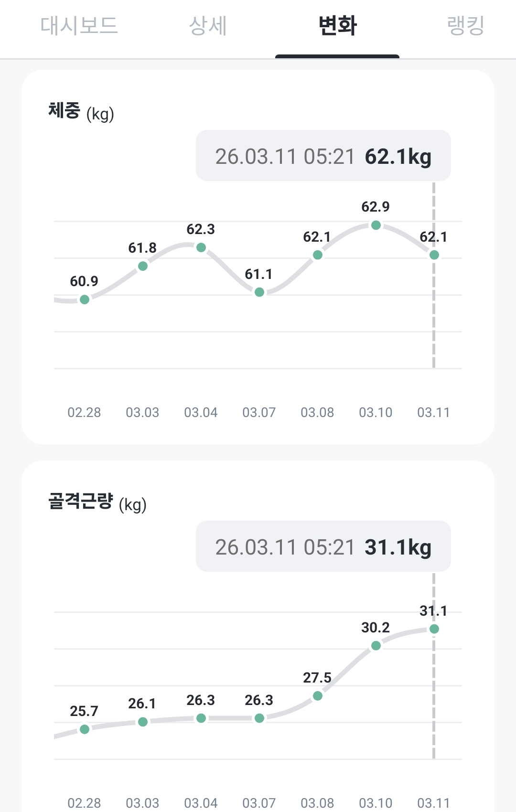Click the 31.1kg muscle mass tooltip
This screenshot has height=812, width=516.
tap(323, 547)
